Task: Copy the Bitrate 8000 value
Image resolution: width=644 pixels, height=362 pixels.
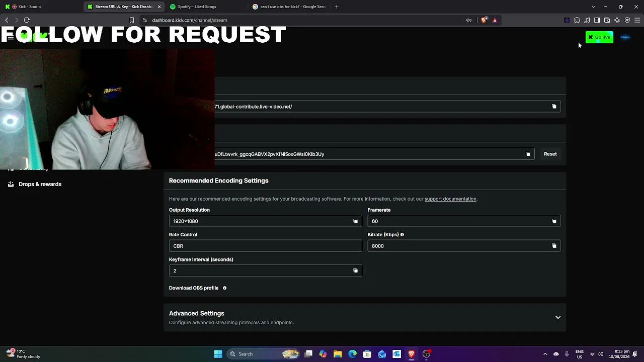Action: point(554,246)
